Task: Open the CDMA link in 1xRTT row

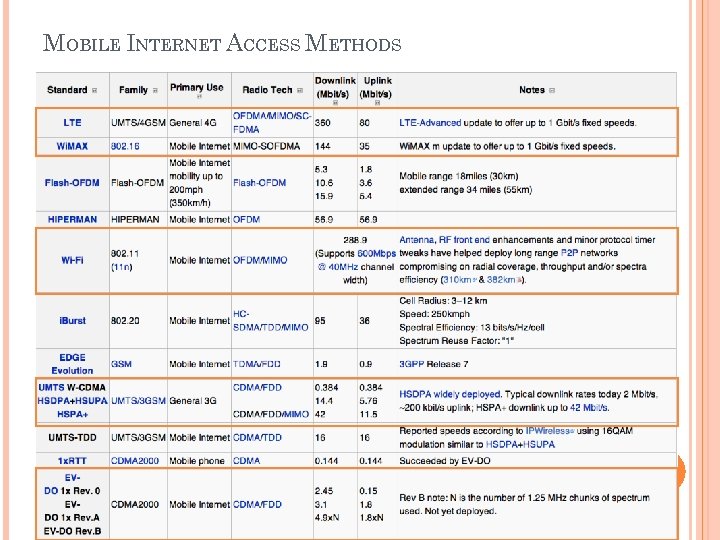Action: [x=247, y=461]
